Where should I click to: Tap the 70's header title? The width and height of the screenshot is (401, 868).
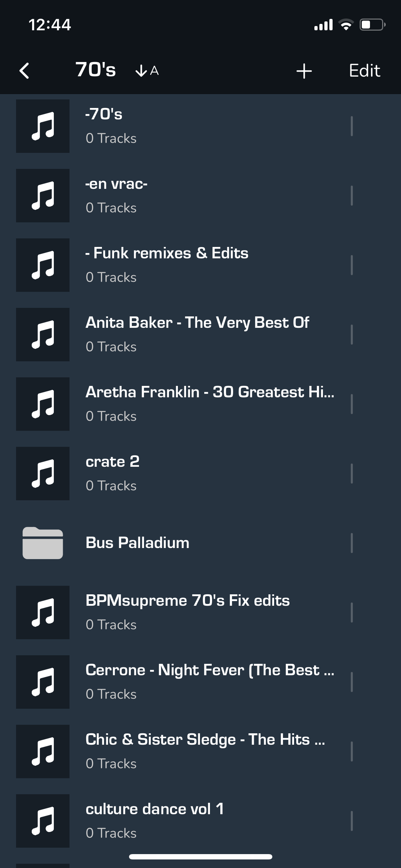pyautogui.click(x=96, y=70)
